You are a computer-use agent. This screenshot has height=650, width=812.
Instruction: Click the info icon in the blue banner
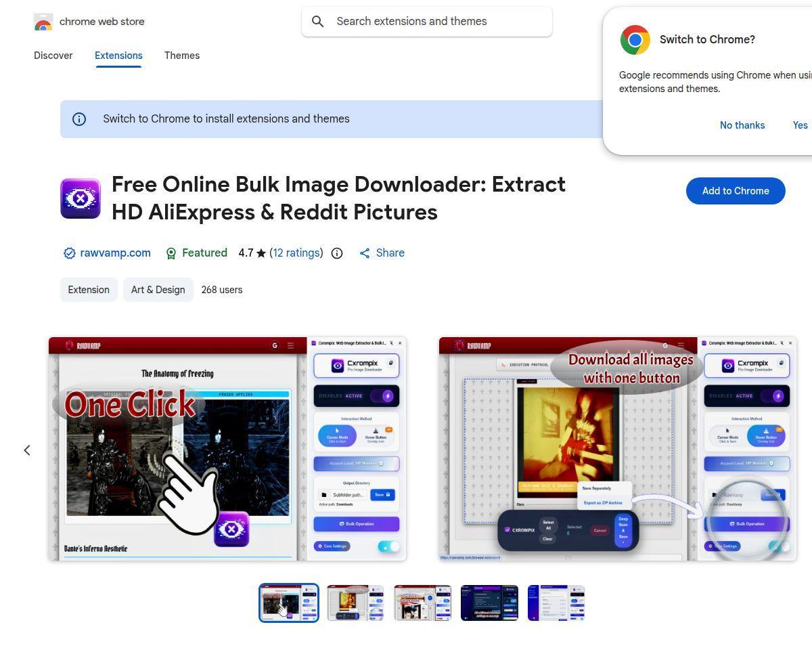[79, 119]
